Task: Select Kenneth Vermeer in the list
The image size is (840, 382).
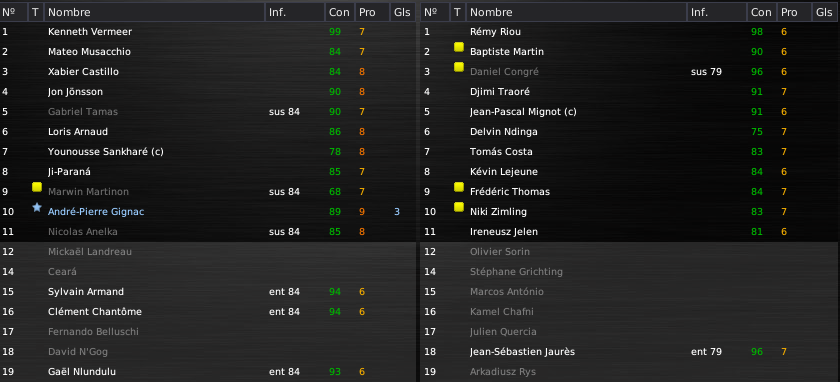Action: pyautogui.click(x=208, y=32)
